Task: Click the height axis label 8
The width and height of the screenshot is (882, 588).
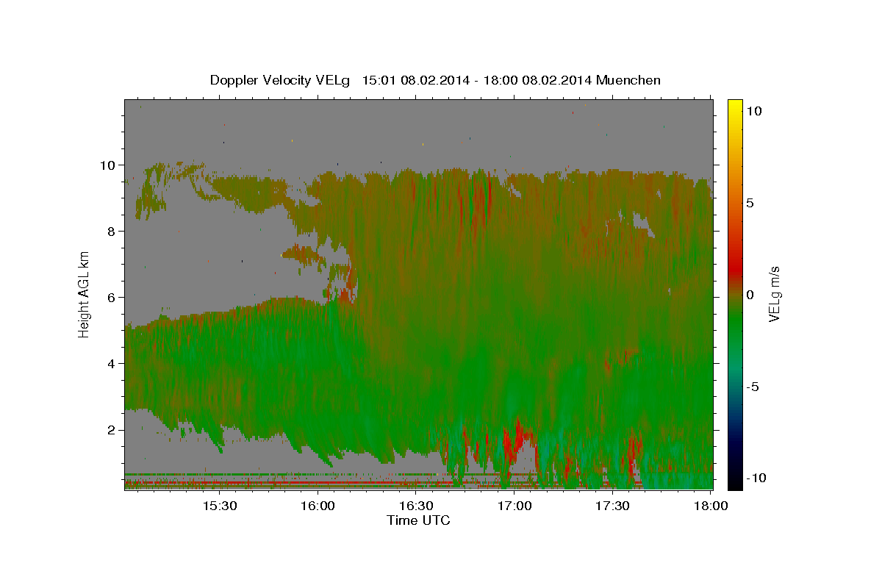Action: tap(112, 231)
